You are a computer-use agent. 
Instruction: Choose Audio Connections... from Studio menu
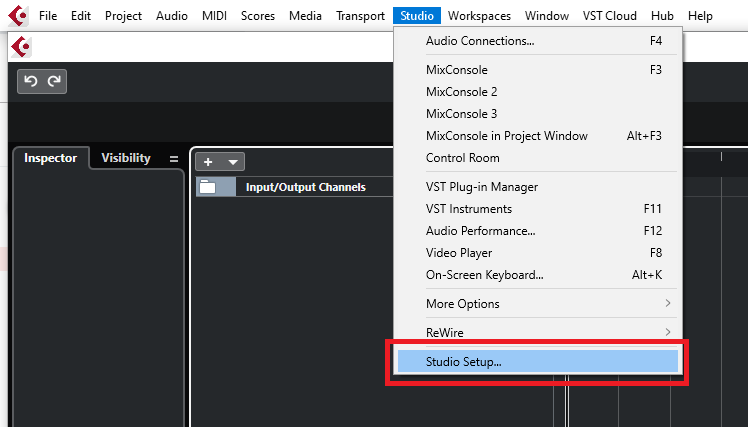point(538,41)
